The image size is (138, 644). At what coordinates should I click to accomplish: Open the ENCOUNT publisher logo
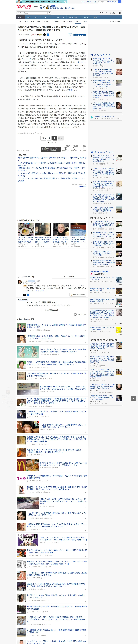(77, 35)
